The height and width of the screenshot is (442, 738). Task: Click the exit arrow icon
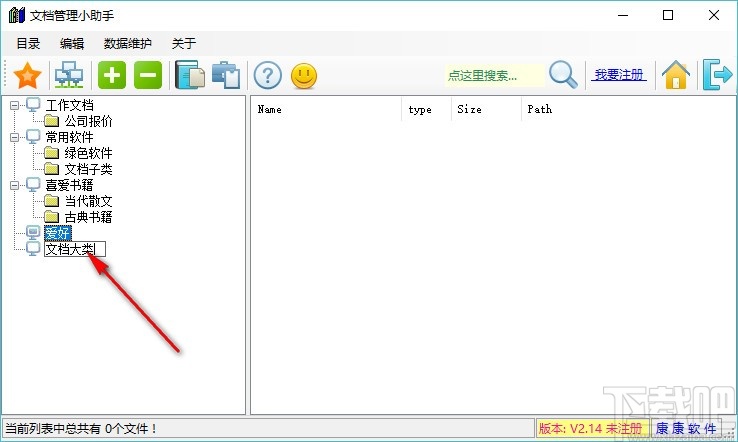coord(717,75)
